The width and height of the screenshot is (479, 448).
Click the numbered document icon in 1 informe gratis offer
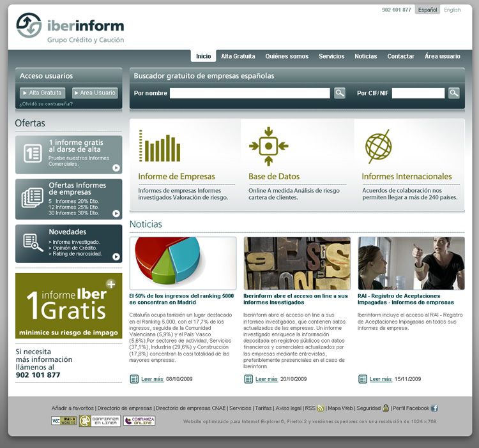(33, 154)
